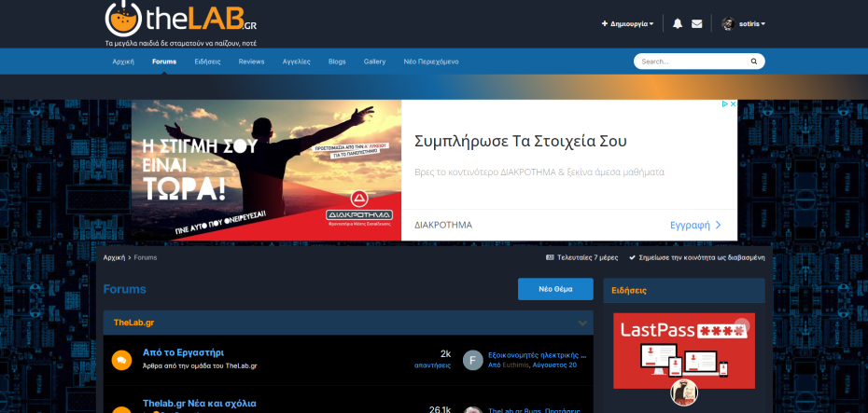Expand Δημιουργία create menu
Screen dimensions: 868x413
point(628,24)
